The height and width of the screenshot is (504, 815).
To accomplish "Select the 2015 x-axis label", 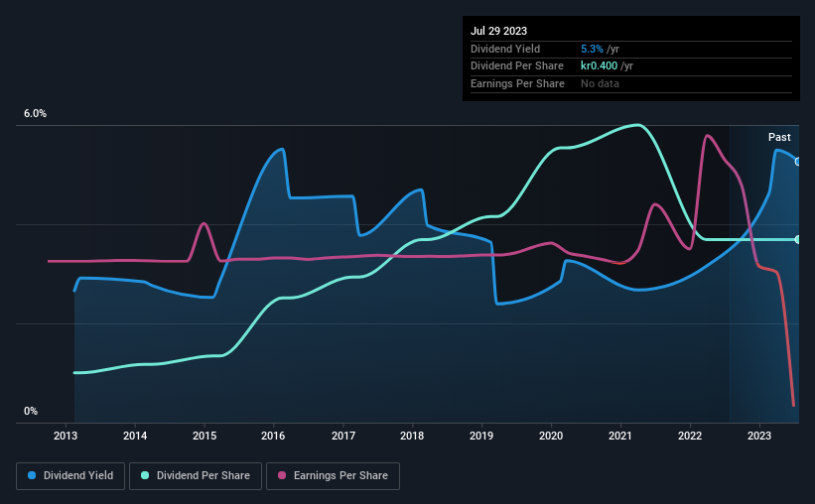I will [x=204, y=436].
